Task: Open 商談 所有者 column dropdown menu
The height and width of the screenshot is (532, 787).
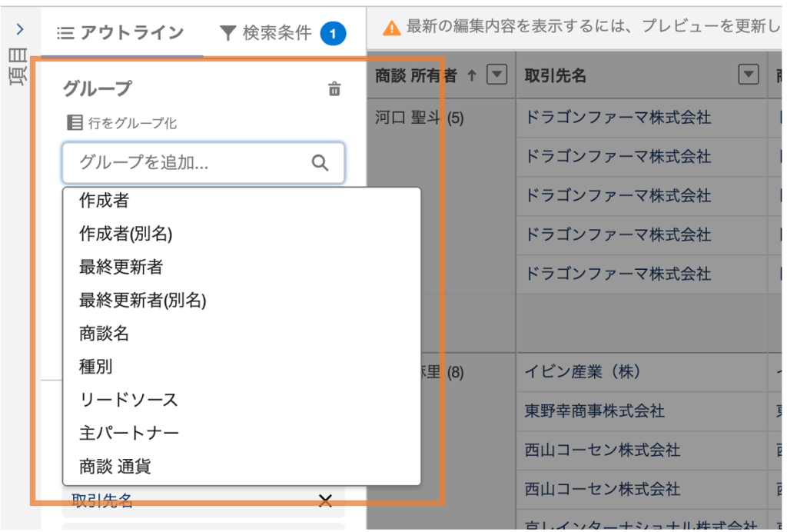Action: (498, 75)
